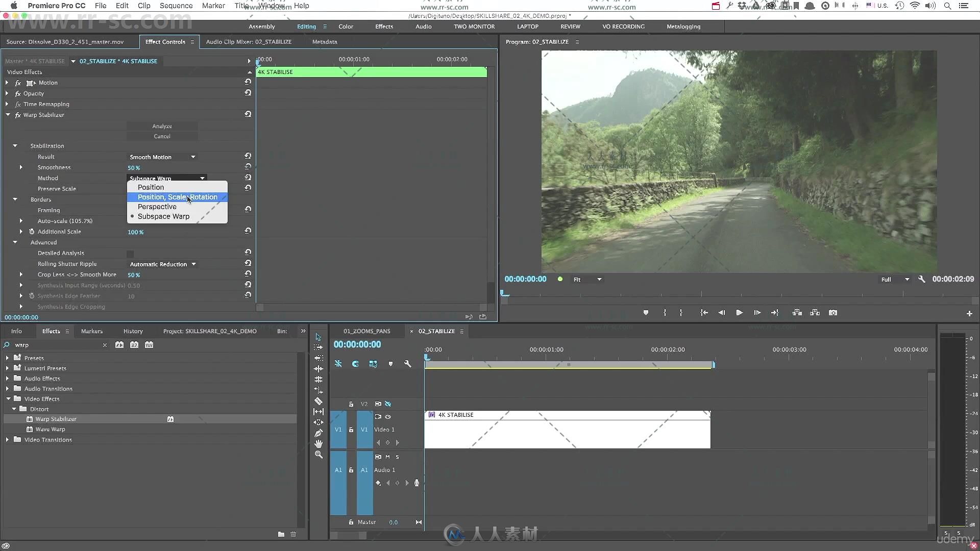Viewport: 980px width, 551px height.
Task: Toggle Additional Scale animation stopwatch
Action: pos(32,232)
